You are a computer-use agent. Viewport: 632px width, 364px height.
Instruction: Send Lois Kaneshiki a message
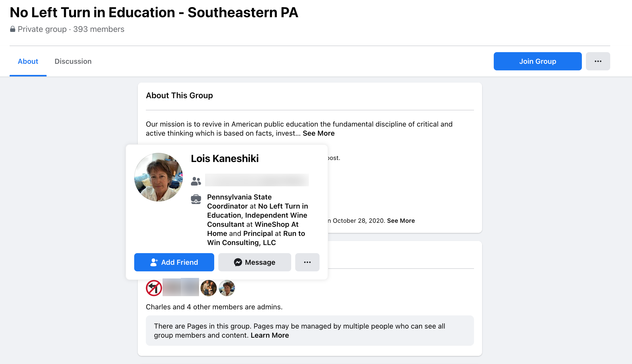[254, 262]
